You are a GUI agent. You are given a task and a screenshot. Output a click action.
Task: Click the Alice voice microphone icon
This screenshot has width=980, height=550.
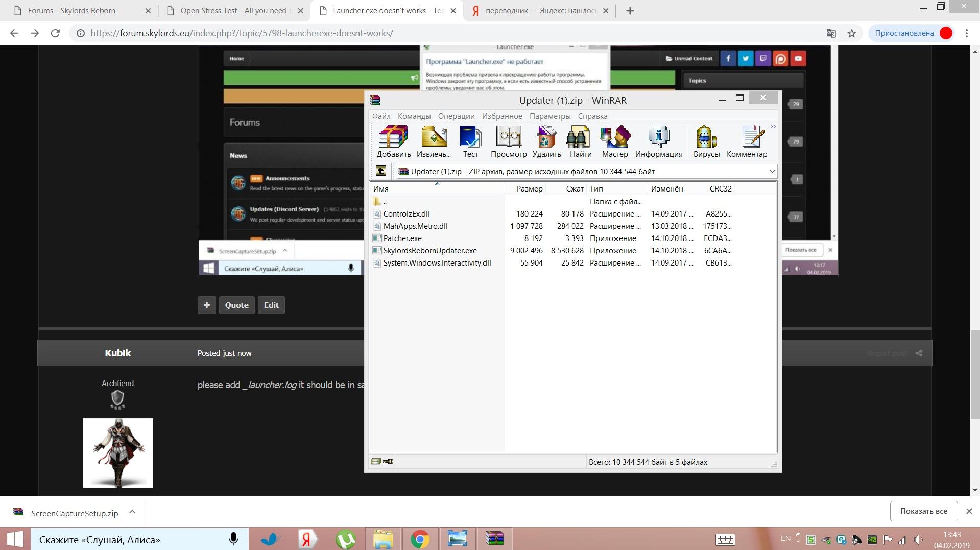[233, 539]
